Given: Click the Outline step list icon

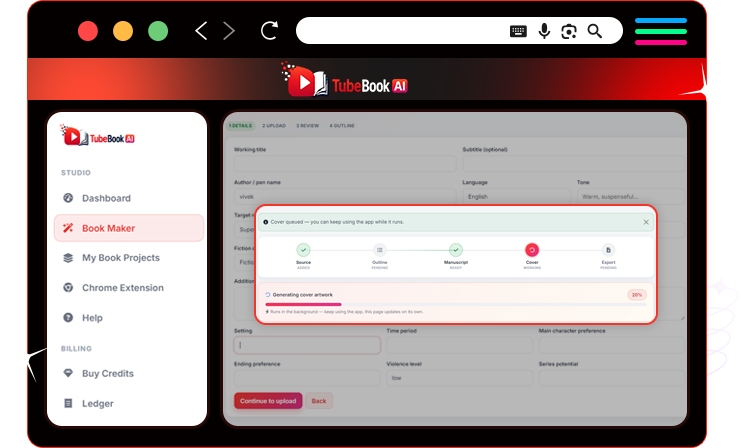Looking at the screenshot, I should tap(379, 250).
